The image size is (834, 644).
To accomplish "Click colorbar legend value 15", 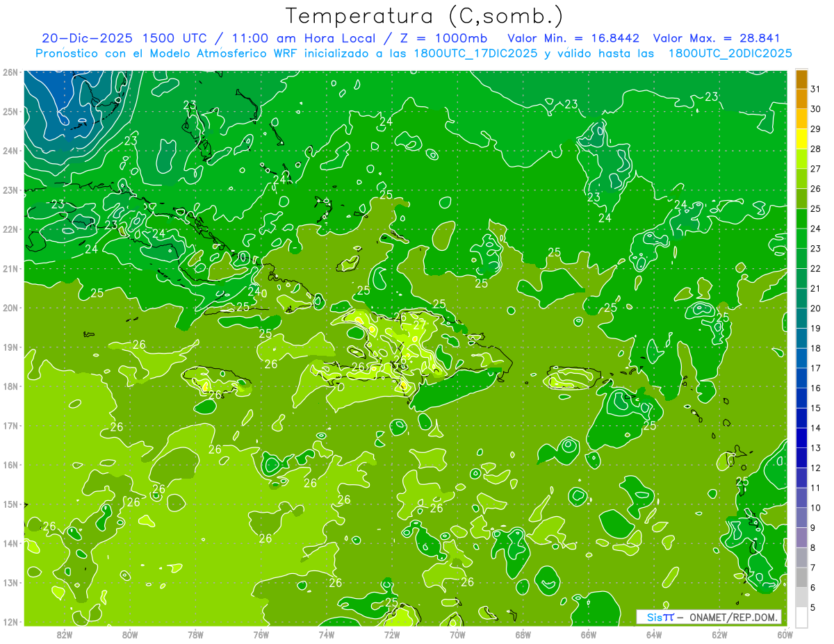I will click(816, 408).
